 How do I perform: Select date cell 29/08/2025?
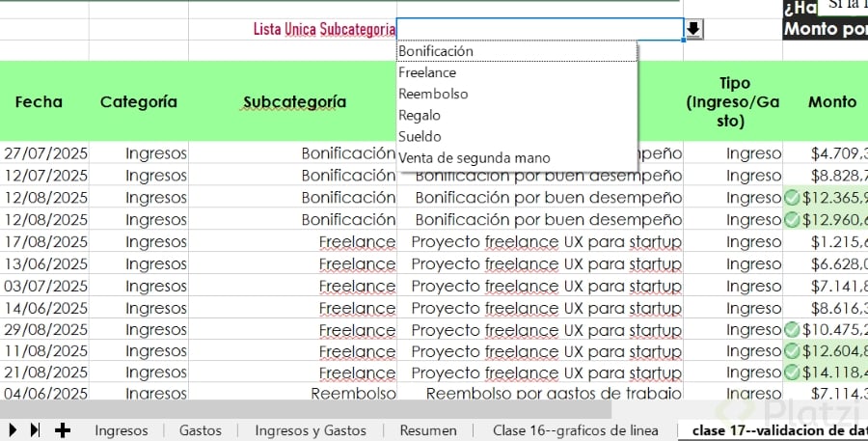(44, 330)
